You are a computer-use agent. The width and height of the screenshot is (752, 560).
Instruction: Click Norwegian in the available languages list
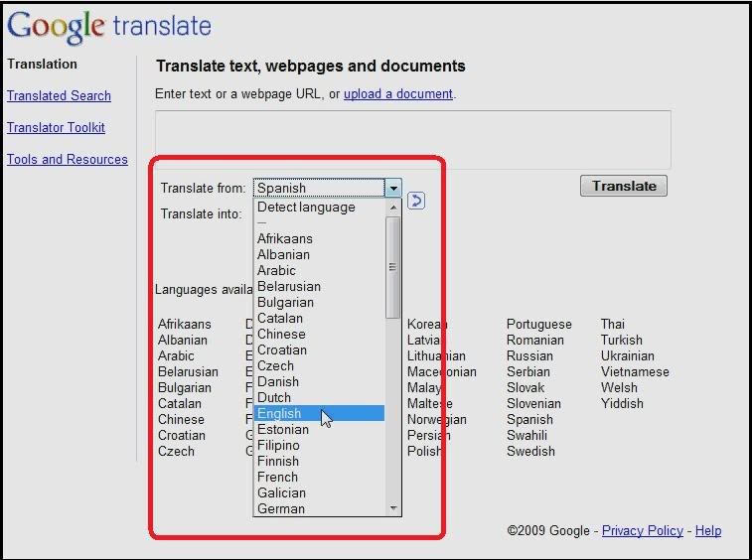pos(437,420)
